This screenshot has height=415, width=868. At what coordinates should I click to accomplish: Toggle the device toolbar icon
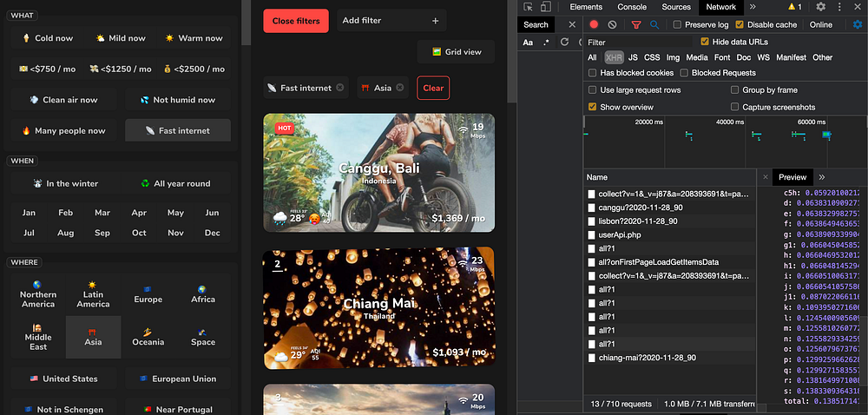point(546,7)
